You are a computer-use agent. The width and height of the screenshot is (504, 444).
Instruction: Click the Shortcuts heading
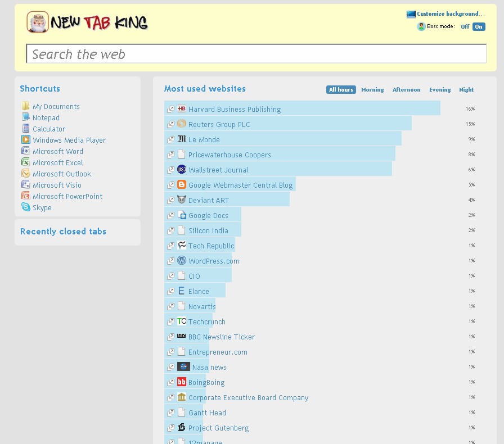[x=40, y=89]
